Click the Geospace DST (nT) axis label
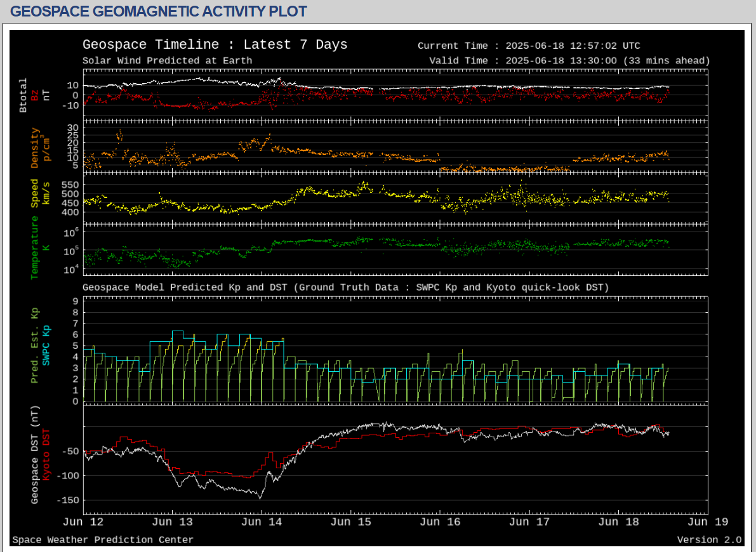 [35, 456]
